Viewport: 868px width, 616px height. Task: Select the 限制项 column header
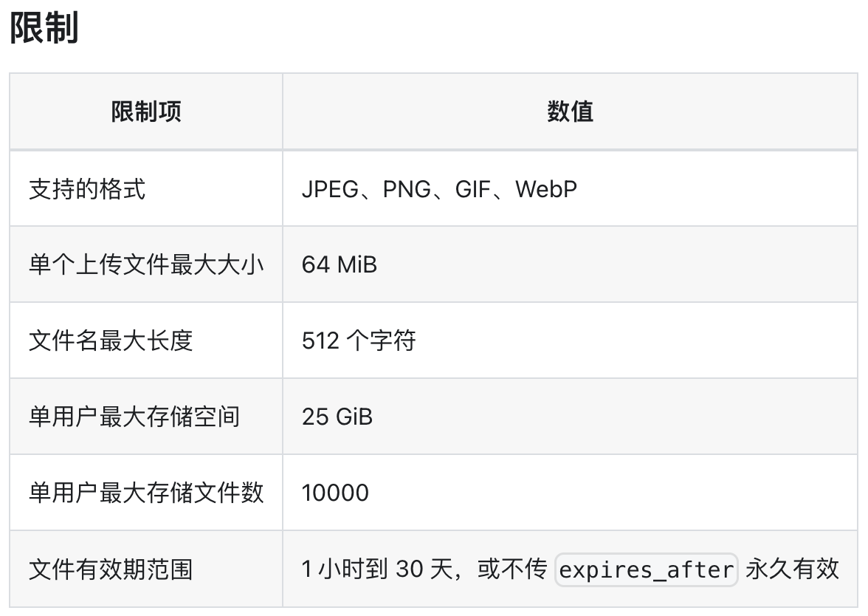pos(146,112)
